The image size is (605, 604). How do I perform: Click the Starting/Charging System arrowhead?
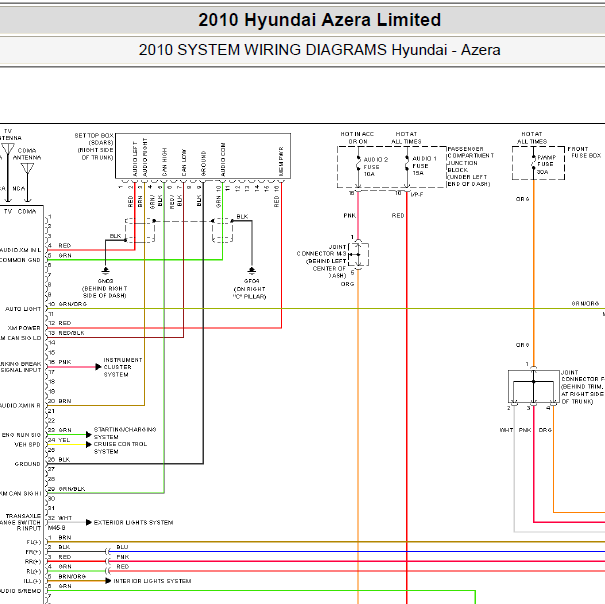[x=89, y=435]
